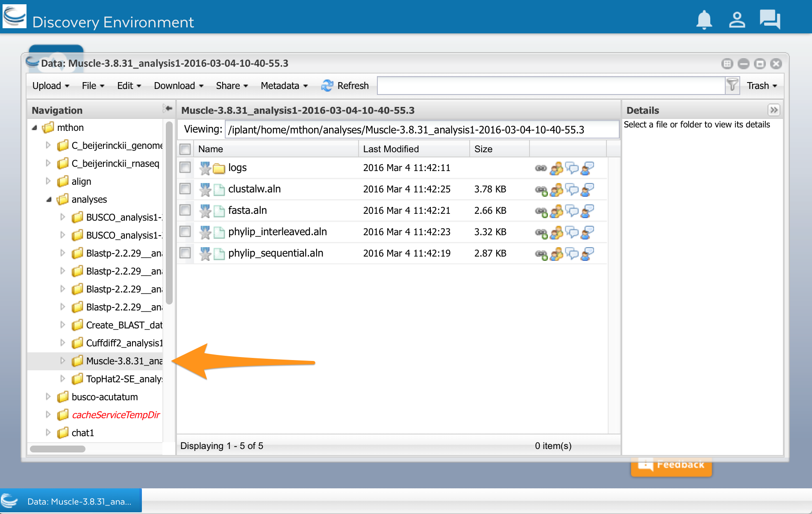Open comments for clustalw.aln
This screenshot has height=514, width=812.
(x=572, y=189)
